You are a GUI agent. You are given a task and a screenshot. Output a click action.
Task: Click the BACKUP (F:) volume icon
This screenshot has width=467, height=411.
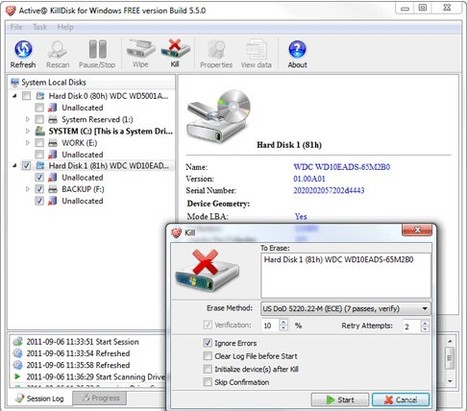pyautogui.click(x=52, y=189)
